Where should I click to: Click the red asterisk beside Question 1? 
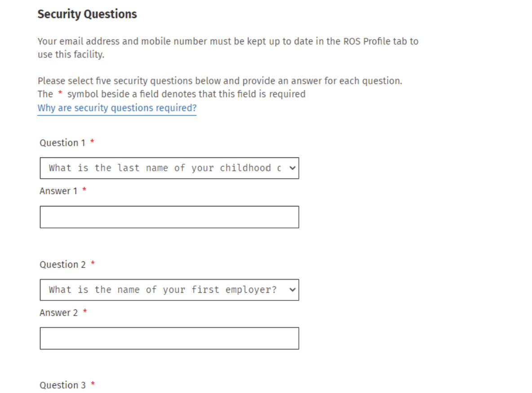coord(92,142)
